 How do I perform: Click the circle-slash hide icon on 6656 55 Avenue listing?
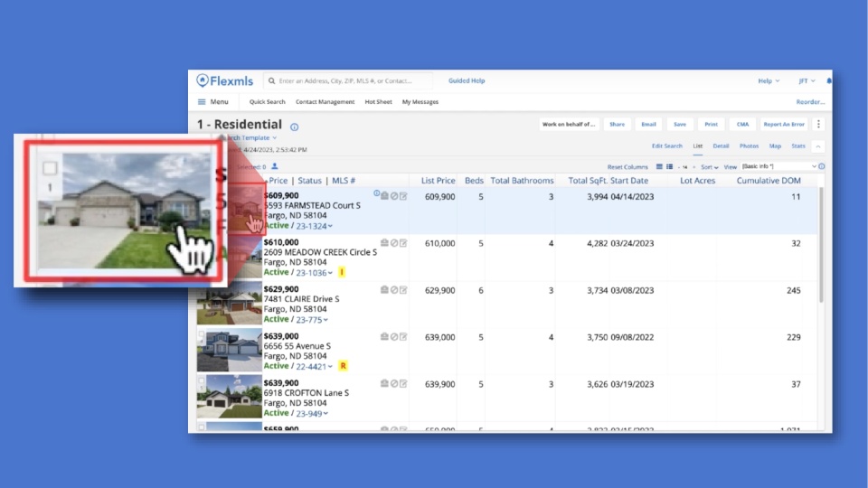click(394, 336)
